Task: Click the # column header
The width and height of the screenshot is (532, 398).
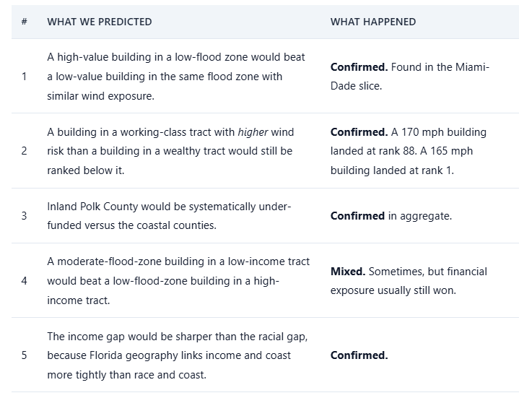Action: click(24, 22)
